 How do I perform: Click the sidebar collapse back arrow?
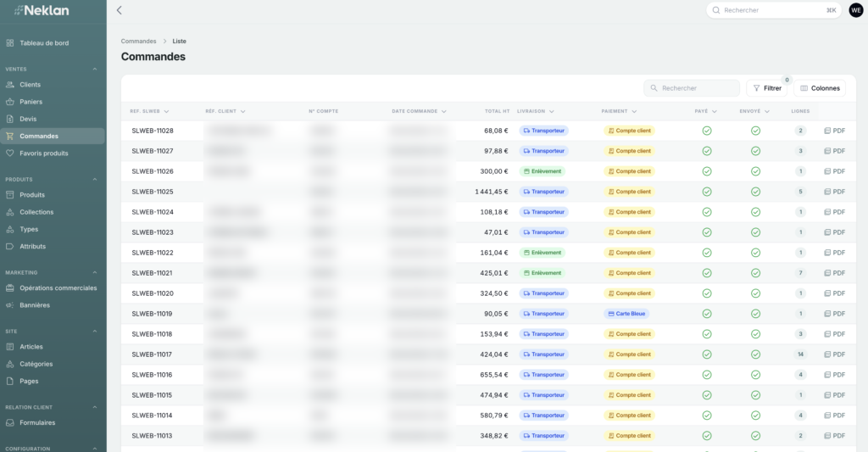(x=119, y=10)
